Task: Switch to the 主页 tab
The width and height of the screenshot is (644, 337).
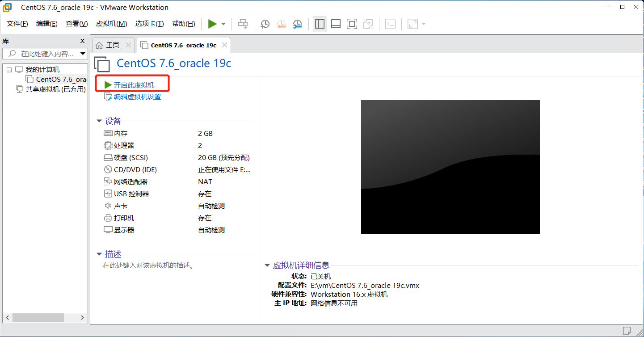Action: coord(113,45)
